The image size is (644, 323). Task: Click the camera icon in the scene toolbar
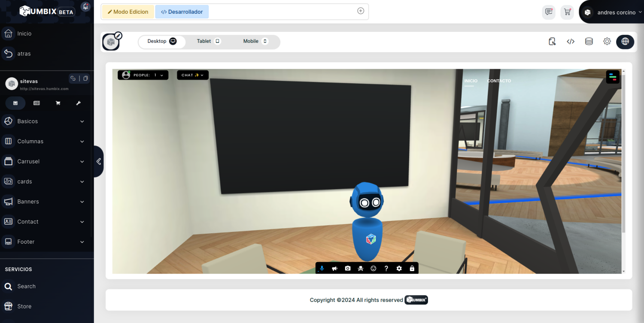348,269
